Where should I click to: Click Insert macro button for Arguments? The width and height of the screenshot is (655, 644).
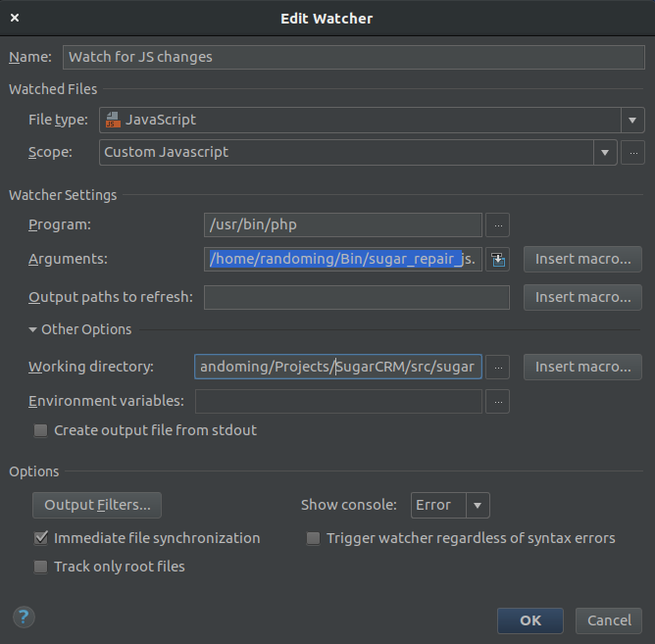582,259
